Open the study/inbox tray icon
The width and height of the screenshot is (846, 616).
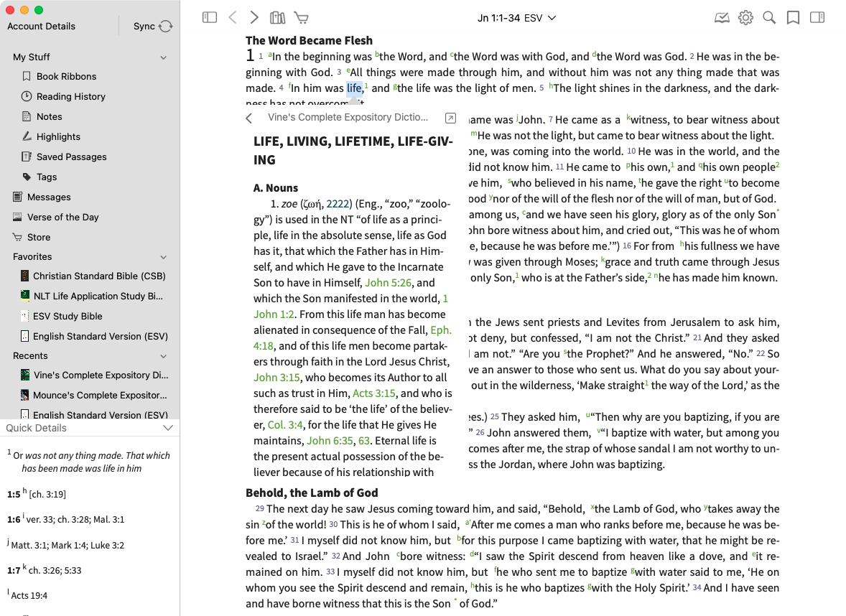722,17
